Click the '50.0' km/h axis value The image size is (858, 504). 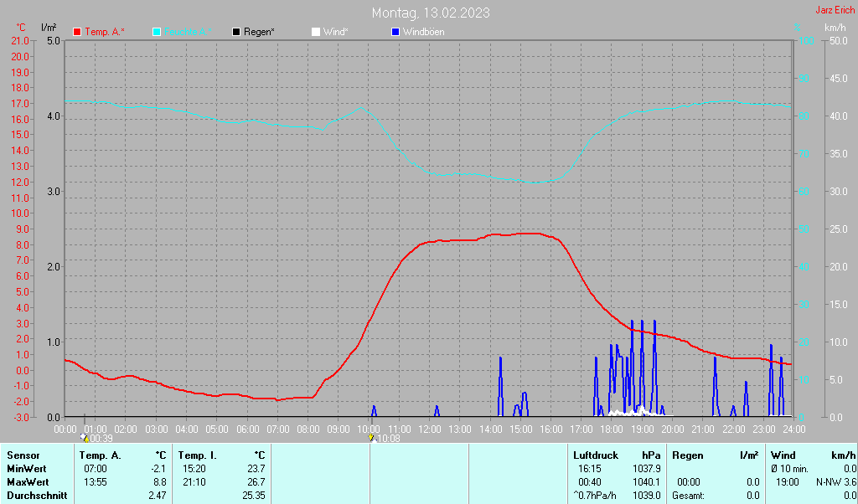[x=838, y=41]
